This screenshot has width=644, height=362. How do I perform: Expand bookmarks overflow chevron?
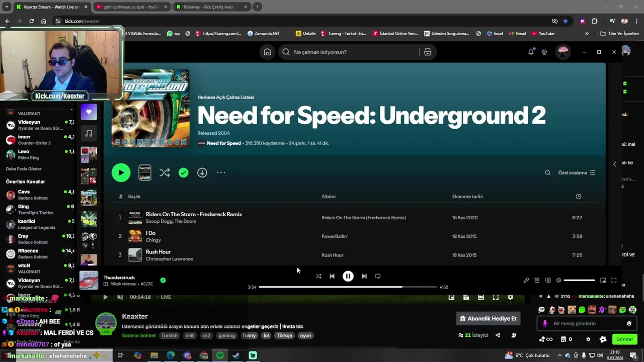click(587, 34)
